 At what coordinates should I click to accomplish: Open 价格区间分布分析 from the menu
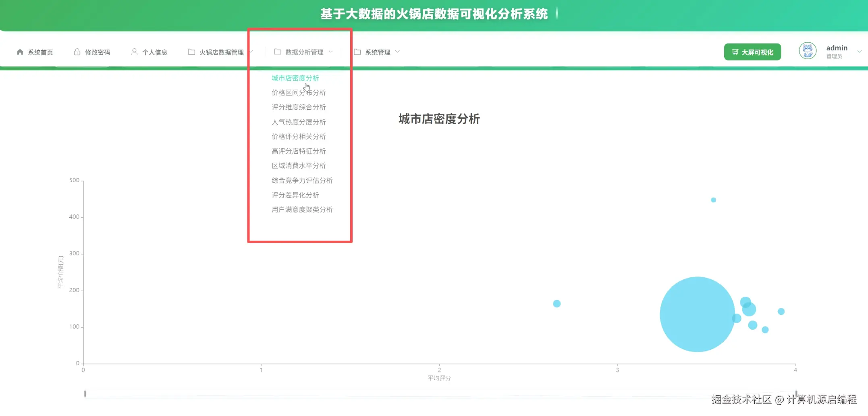click(299, 92)
